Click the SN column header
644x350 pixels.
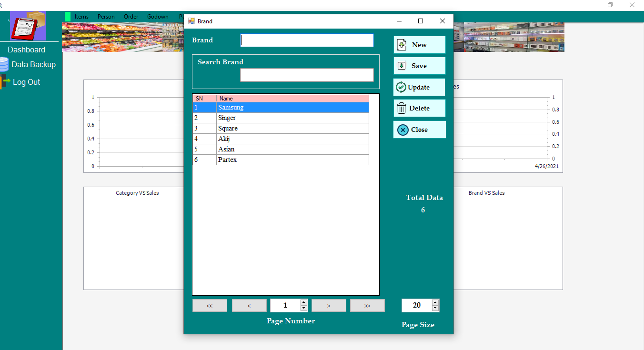[205, 99]
